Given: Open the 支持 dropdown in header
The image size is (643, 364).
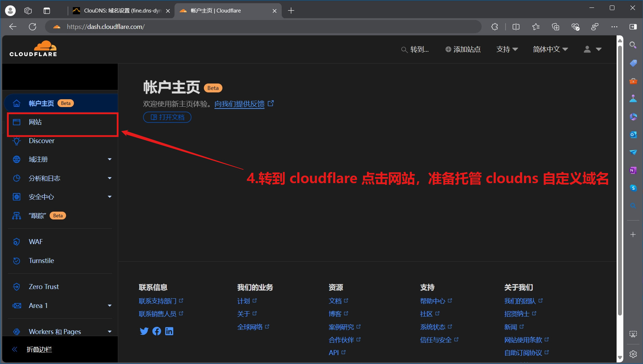Looking at the screenshot, I should tap(507, 49).
